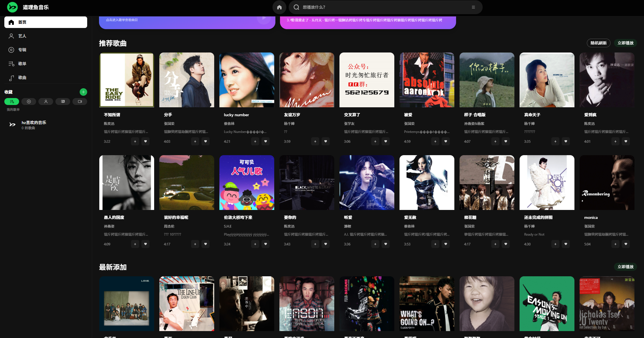This screenshot has height=338, width=644.
Task: Open artist link 陈奕迅 under 不知所谓
Action: (x=109, y=123)
